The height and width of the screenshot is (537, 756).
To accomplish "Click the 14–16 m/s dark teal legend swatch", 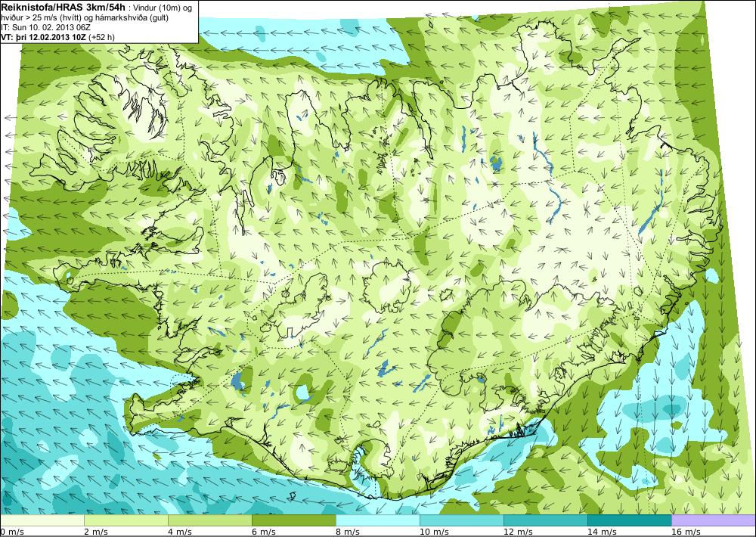I will (629, 520).
